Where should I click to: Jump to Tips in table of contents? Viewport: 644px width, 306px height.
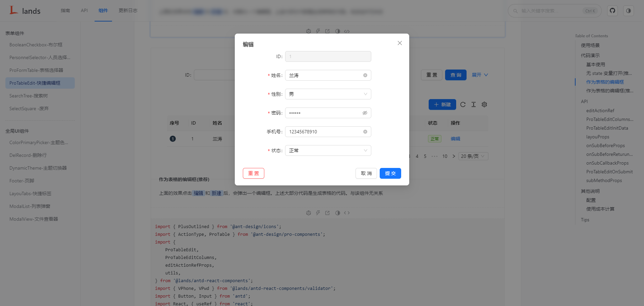click(585, 220)
